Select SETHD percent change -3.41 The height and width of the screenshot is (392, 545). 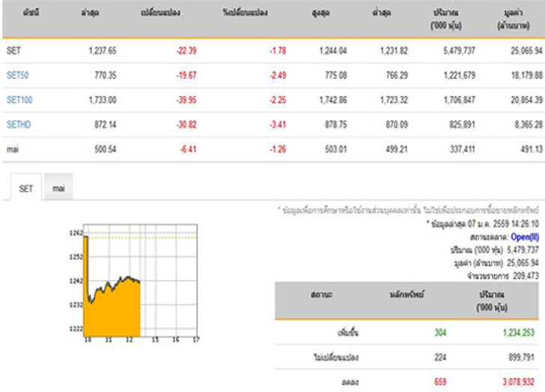[278, 124]
